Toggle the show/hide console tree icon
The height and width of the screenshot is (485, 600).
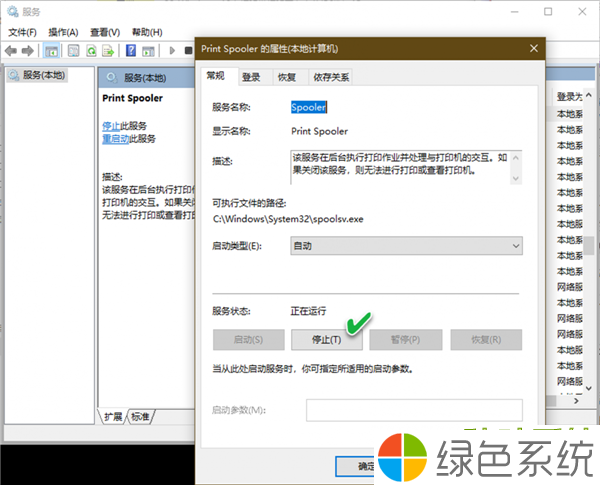point(51,51)
